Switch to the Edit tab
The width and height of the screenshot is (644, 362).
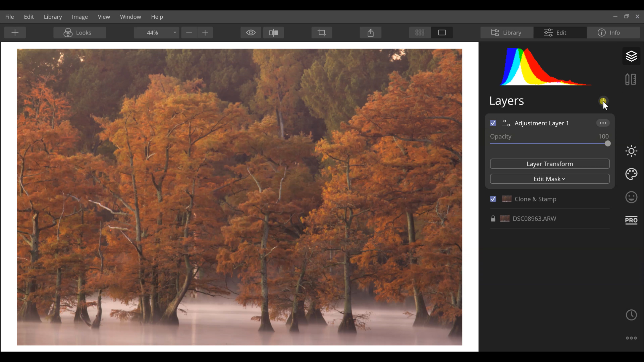(x=560, y=33)
